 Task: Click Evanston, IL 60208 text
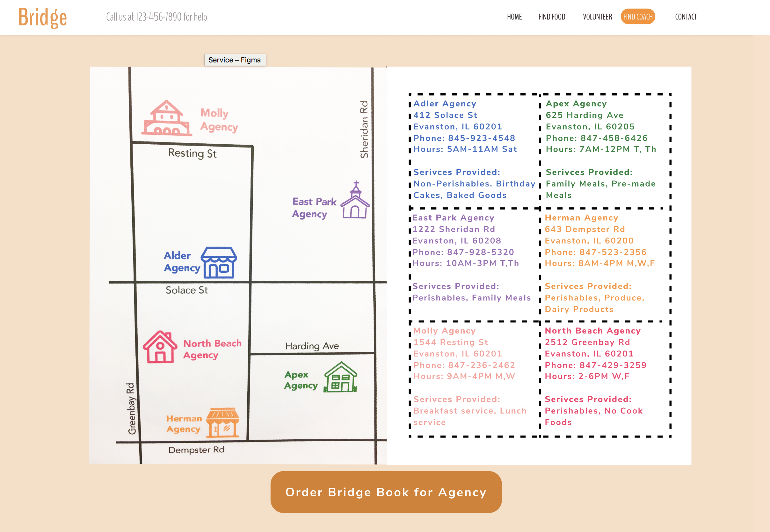click(456, 241)
